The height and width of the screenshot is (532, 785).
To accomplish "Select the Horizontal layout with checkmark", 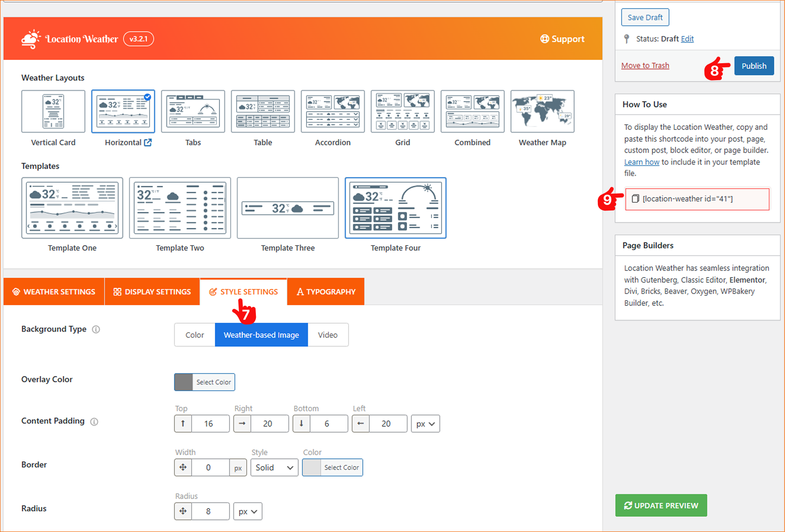I will [123, 111].
